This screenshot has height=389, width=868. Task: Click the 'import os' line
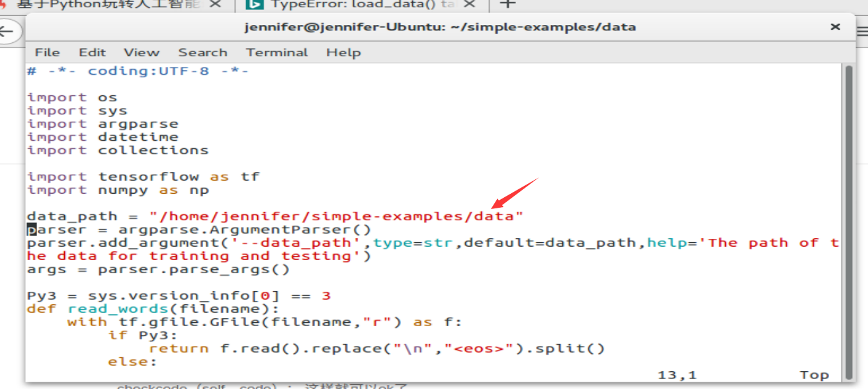[x=72, y=97]
